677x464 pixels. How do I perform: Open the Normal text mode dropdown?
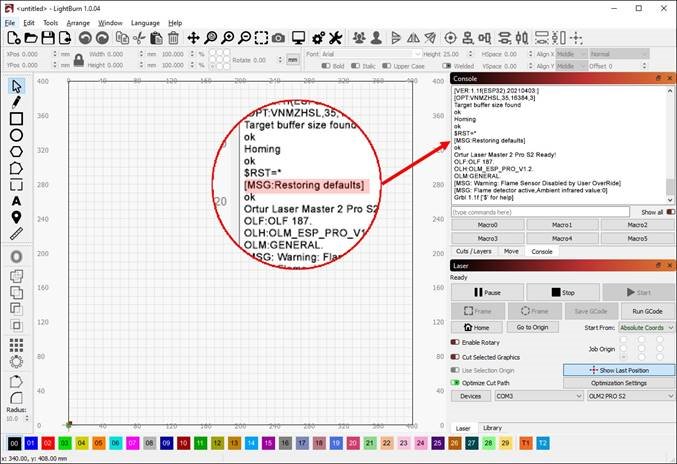[x=619, y=54]
